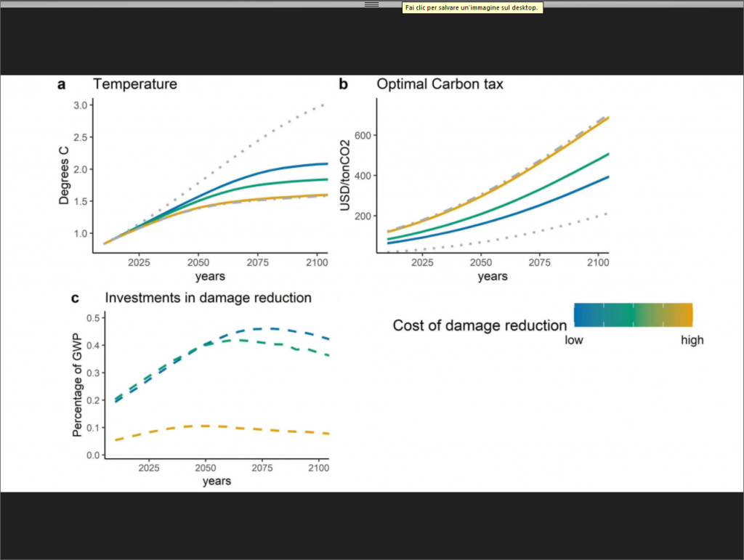Click the 'low' legend label
Screen dimensions: 744x560
[x=574, y=340]
